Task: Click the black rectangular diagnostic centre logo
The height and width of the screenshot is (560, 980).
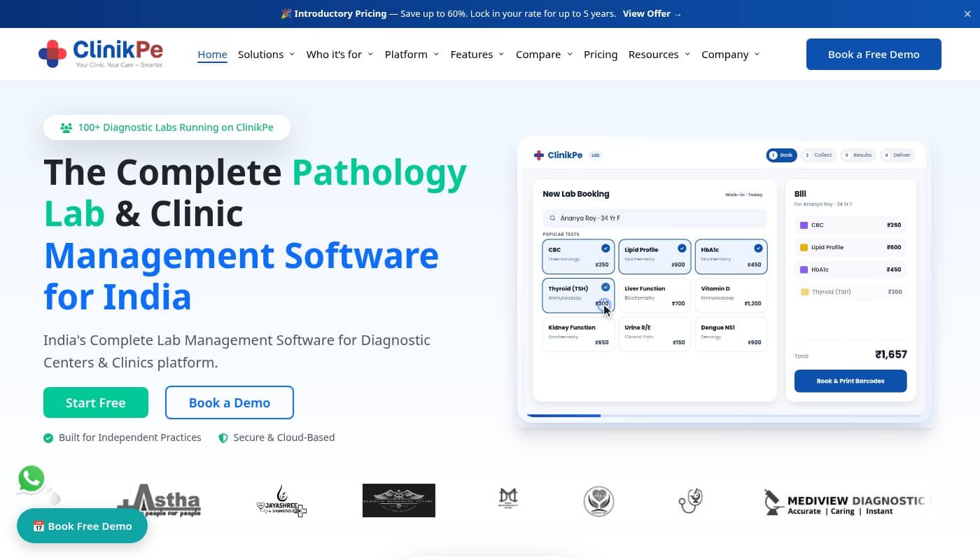Action: (399, 500)
